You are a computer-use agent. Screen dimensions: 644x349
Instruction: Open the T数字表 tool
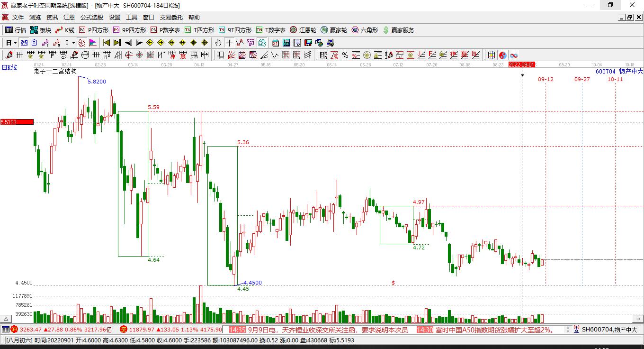(x=271, y=30)
